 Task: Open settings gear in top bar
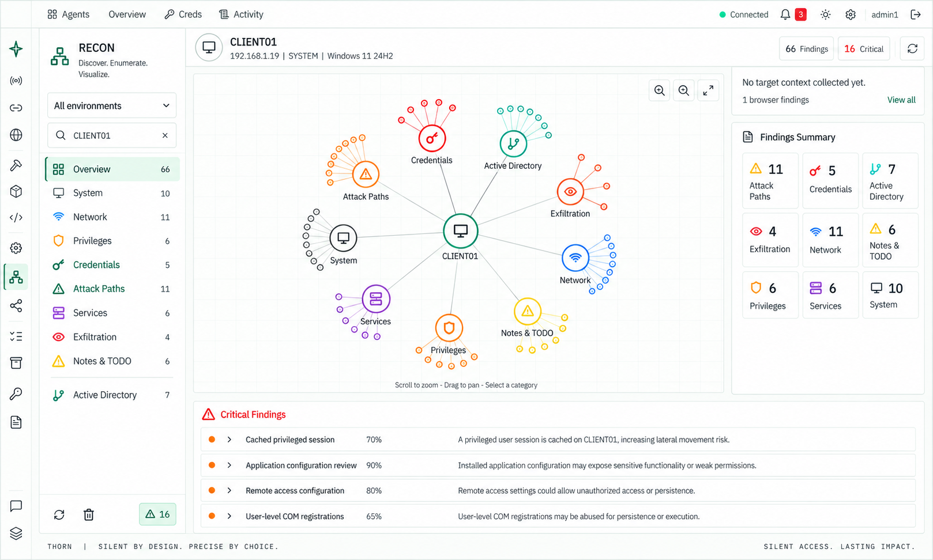(x=851, y=14)
